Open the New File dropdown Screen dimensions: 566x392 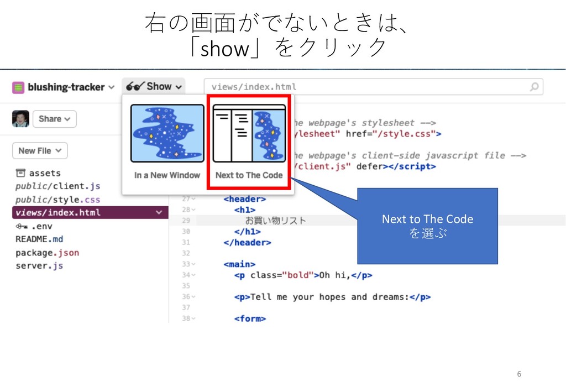tap(40, 150)
